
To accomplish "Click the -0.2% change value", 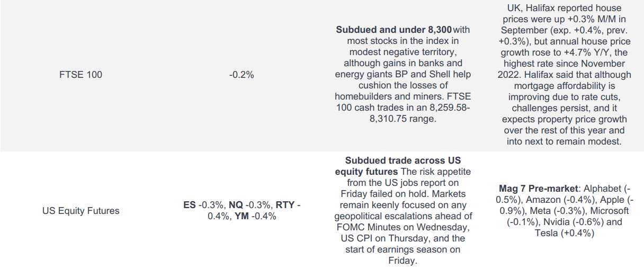I will [241, 75].
